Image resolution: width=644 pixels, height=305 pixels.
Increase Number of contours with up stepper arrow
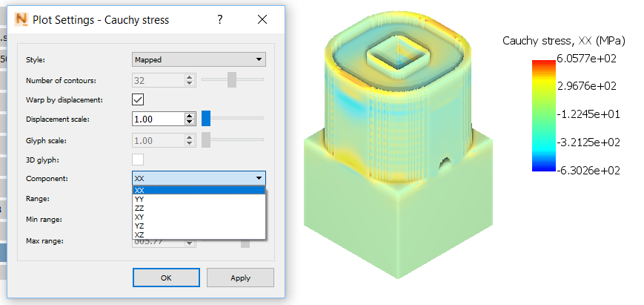(189, 77)
